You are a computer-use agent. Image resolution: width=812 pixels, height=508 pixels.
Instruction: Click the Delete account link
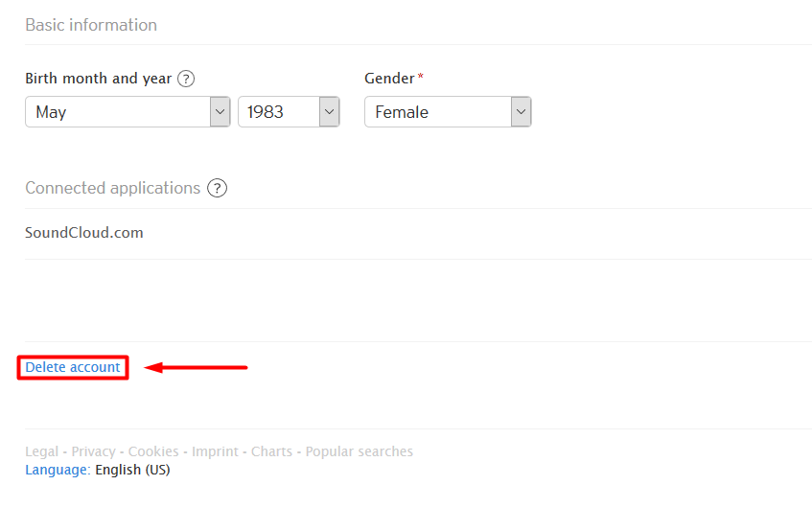73,367
